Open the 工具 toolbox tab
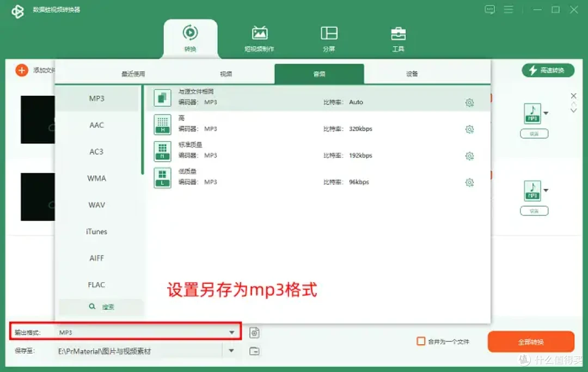 (398, 39)
